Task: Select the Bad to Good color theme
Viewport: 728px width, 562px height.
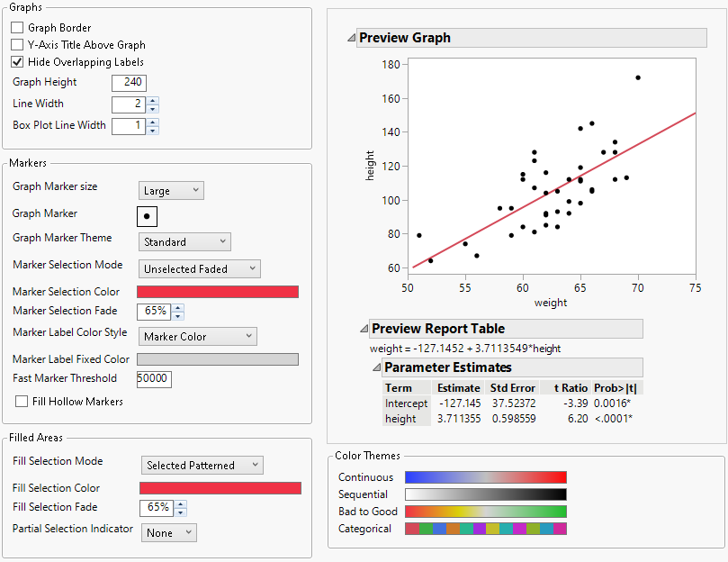Action: [486, 511]
